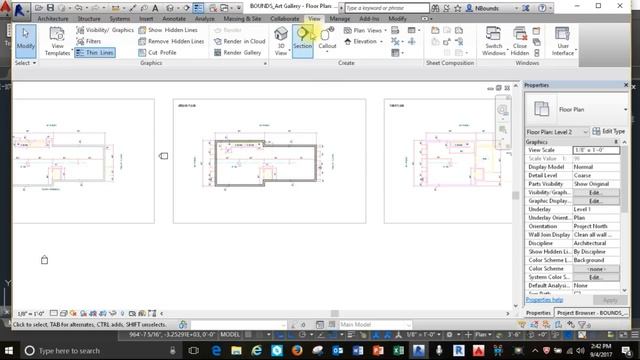This screenshot has width=640, height=360.
Task: Click Edit for Visibility/Graphics overrides
Action: (596, 192)
